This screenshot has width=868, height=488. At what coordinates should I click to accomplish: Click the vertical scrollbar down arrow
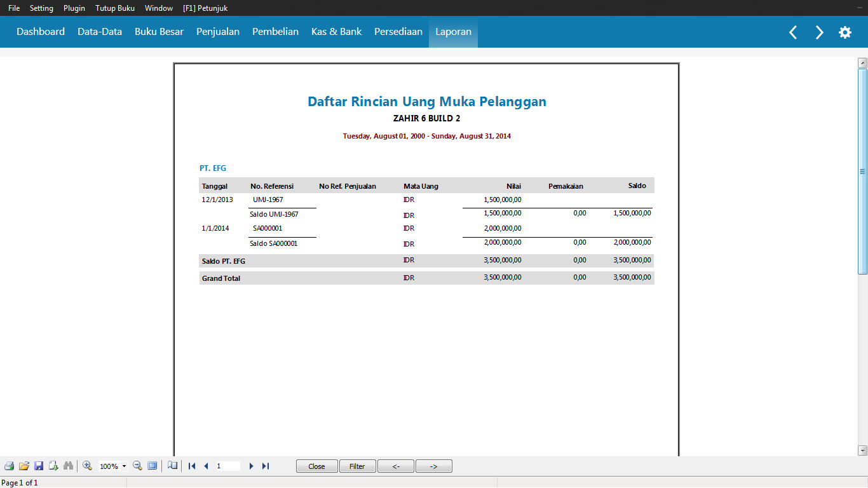pyautogui.click(x=862, y=451)
